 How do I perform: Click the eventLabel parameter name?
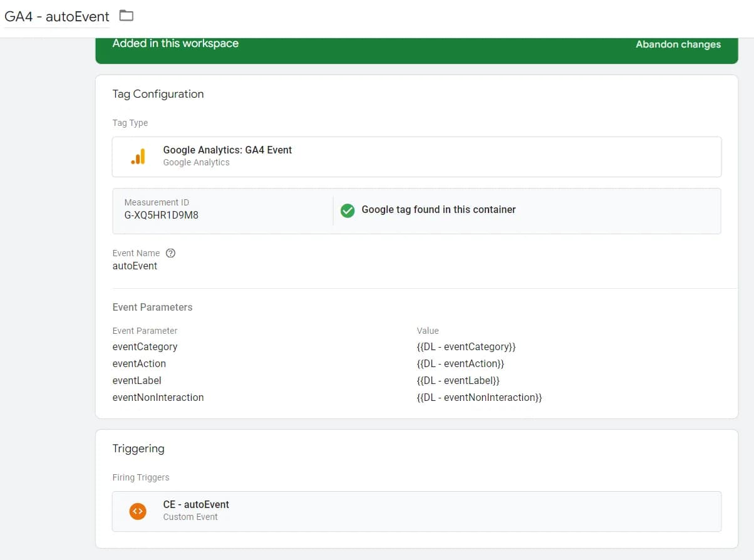coord(137,380)
